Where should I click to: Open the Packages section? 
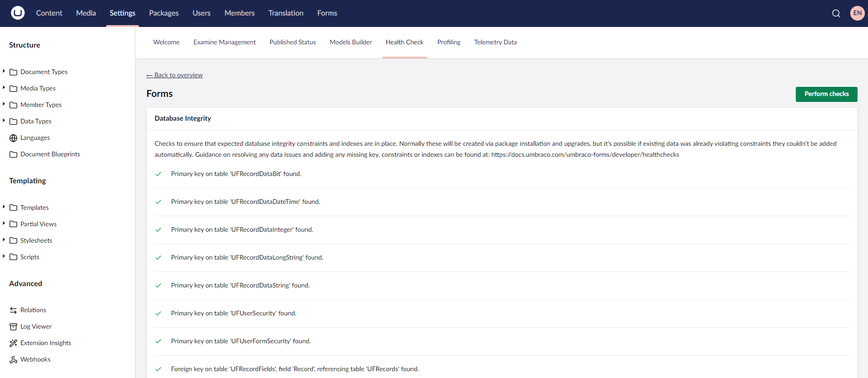[x=164, y=13]
